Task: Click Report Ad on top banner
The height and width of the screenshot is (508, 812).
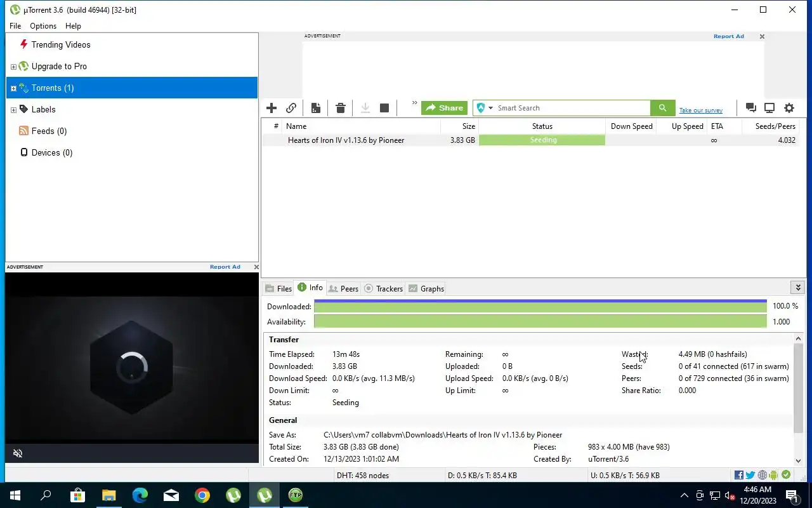Action: pos(728,36)
